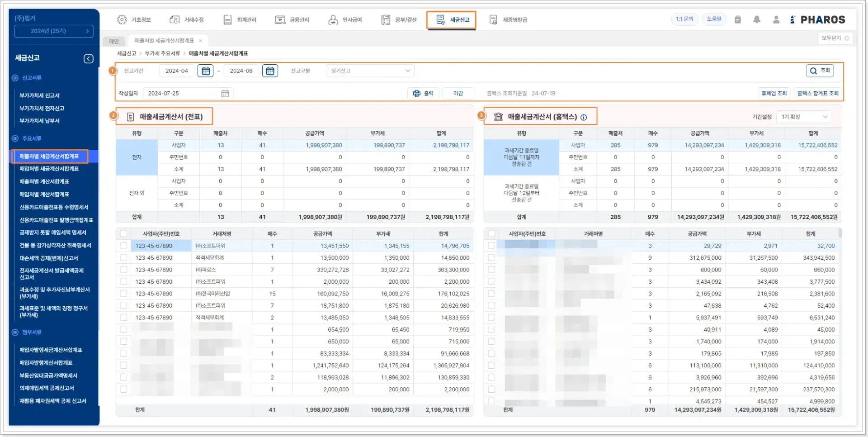Screen dimensions: 868x437
Task: Open the start period calendar picker icon
Action: click(205, 71)
